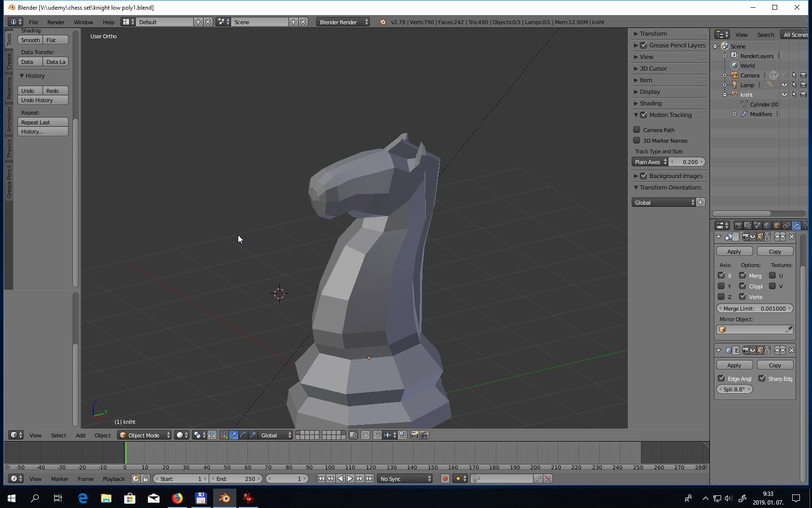The image size is (812, 508).
Task: Remove the Mirror modifier with its X
Action: coord(792,237)
